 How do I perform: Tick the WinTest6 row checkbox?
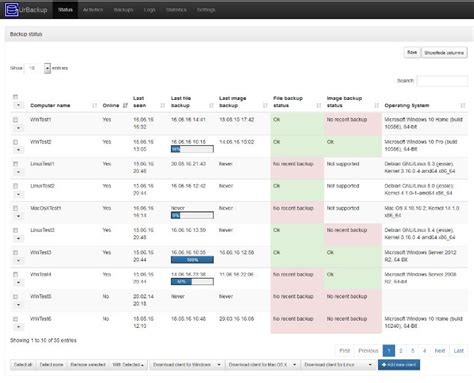pos(15,319)
